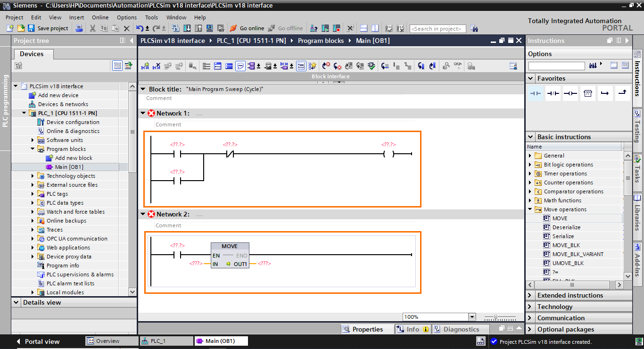
Task: Insert output coil from Favorites
Action: point(570,93)
